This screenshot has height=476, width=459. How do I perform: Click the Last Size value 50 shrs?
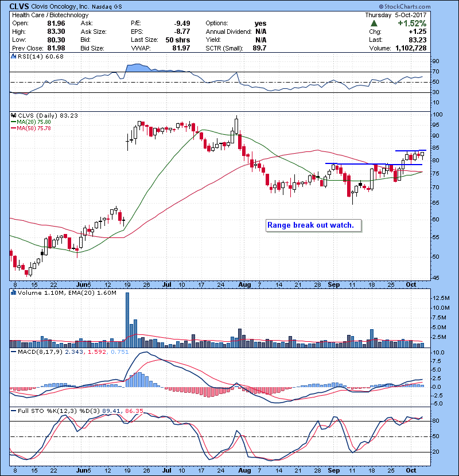tap(178, 40)
